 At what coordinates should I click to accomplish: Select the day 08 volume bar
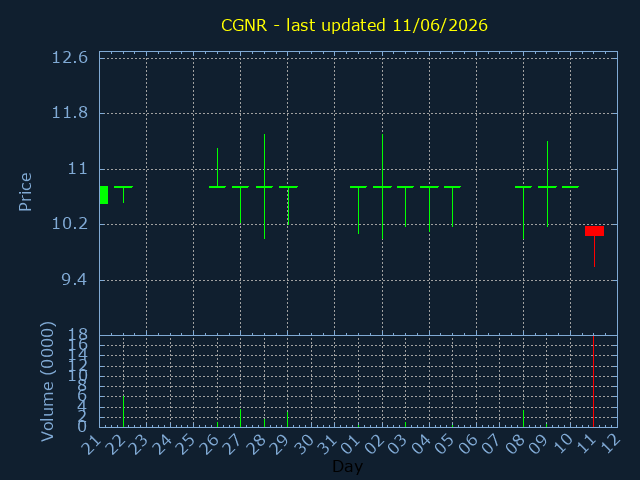(523, 418)
